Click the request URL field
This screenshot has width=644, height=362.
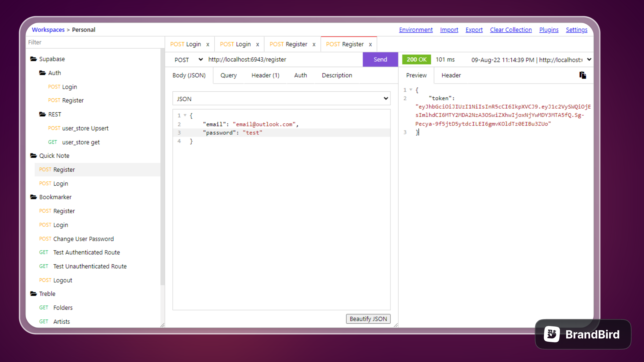284,60
